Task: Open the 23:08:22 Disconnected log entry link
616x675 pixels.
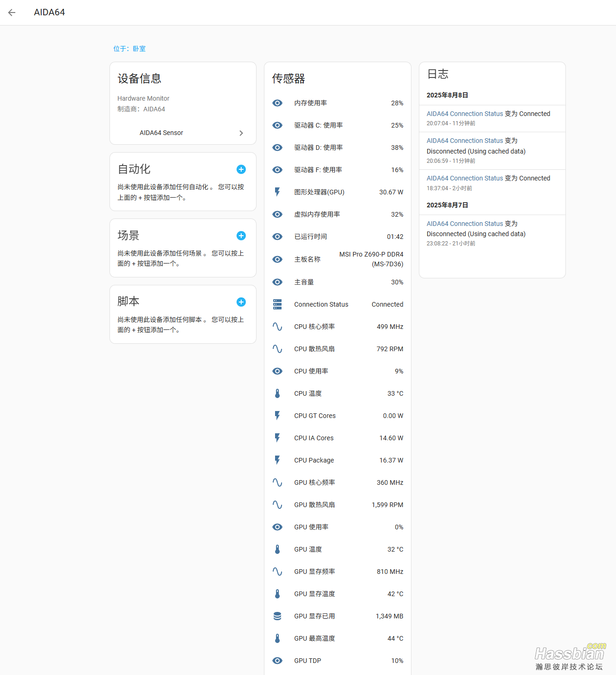Action: tap(465, 224)
